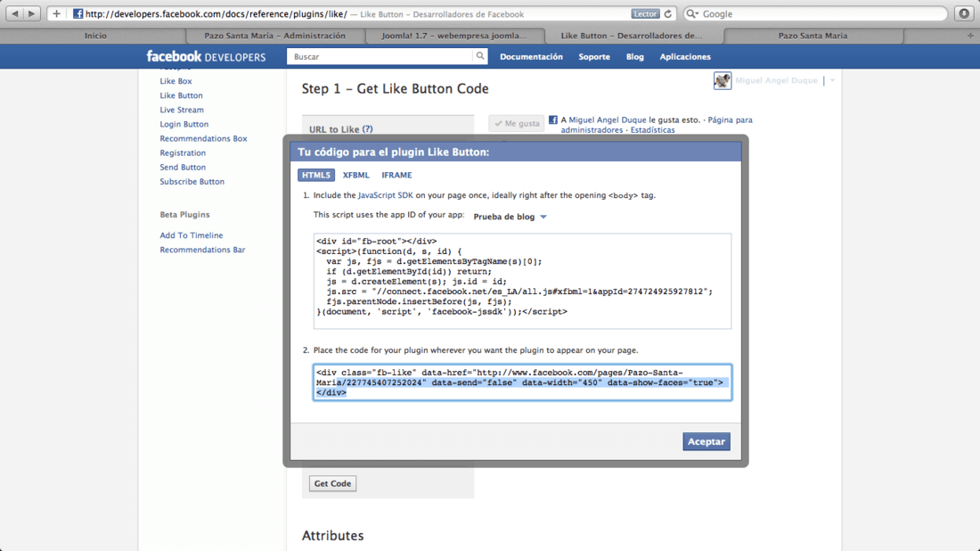Image resolution: width=980 pixels, height=551 pixels.
Task: Click the Beta Plugins sidebar heading
Action: coord(184,215)
